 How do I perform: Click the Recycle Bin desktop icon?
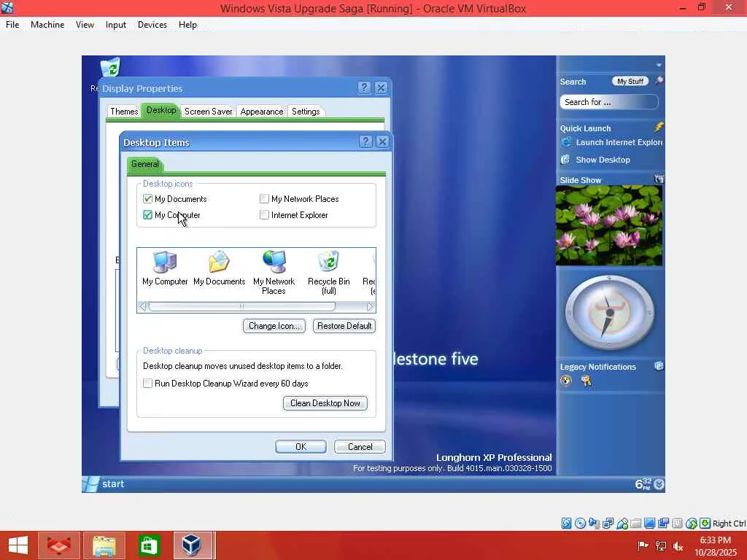(x=110, y=68)
